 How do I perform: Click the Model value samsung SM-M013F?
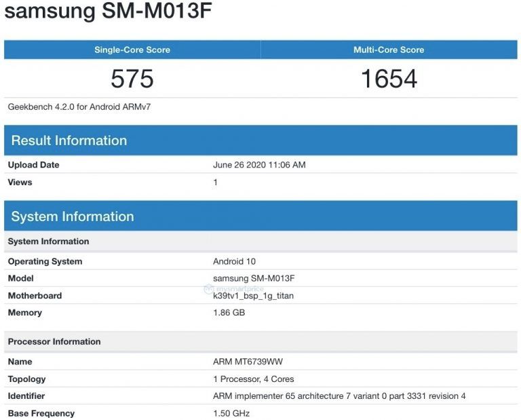254,278
